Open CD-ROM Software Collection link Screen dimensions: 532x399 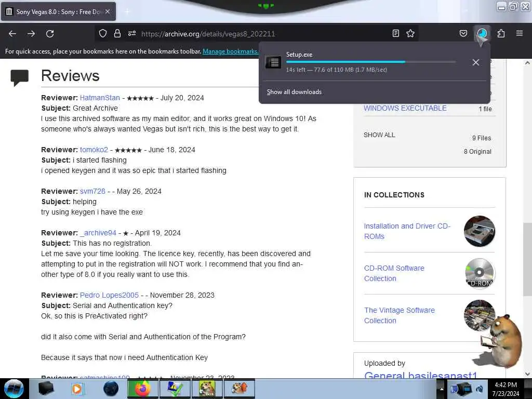click(x=394, y=273)
